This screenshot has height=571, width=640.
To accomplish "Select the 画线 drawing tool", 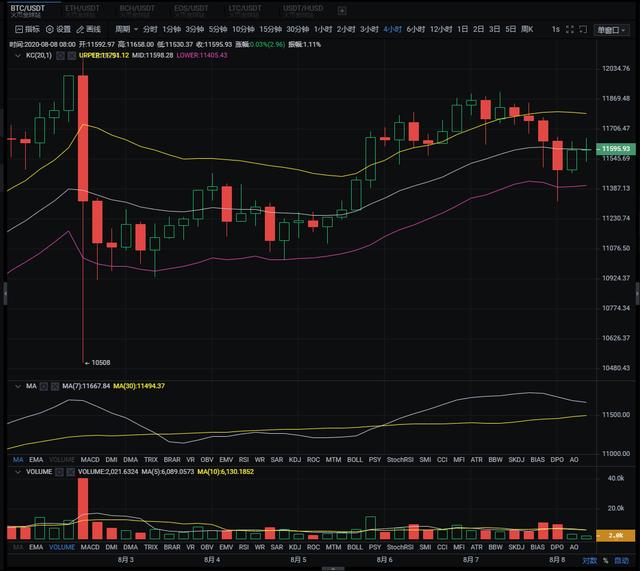I will click(89, 29).
